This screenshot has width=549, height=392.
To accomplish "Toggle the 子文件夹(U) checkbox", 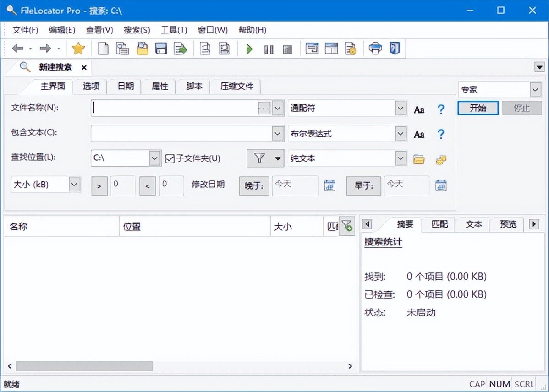I will [170, 158].
